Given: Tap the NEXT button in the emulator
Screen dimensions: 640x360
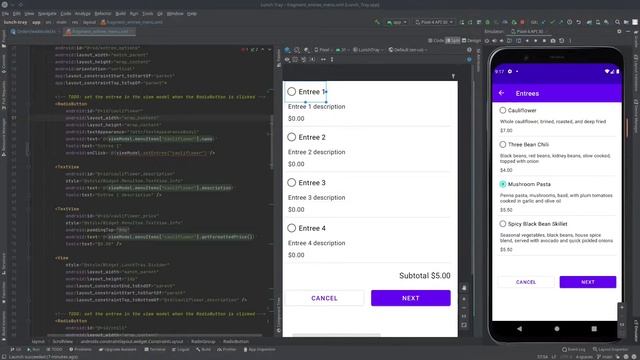Looking at the screenshot, I should (588, 282).
